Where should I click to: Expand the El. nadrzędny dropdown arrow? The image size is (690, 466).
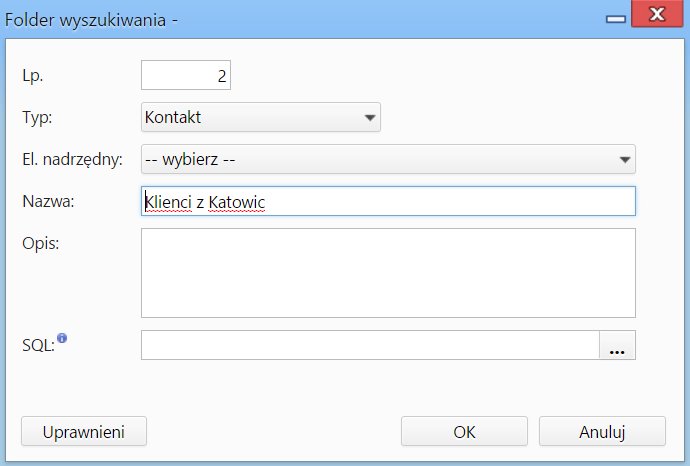[624, 159]
